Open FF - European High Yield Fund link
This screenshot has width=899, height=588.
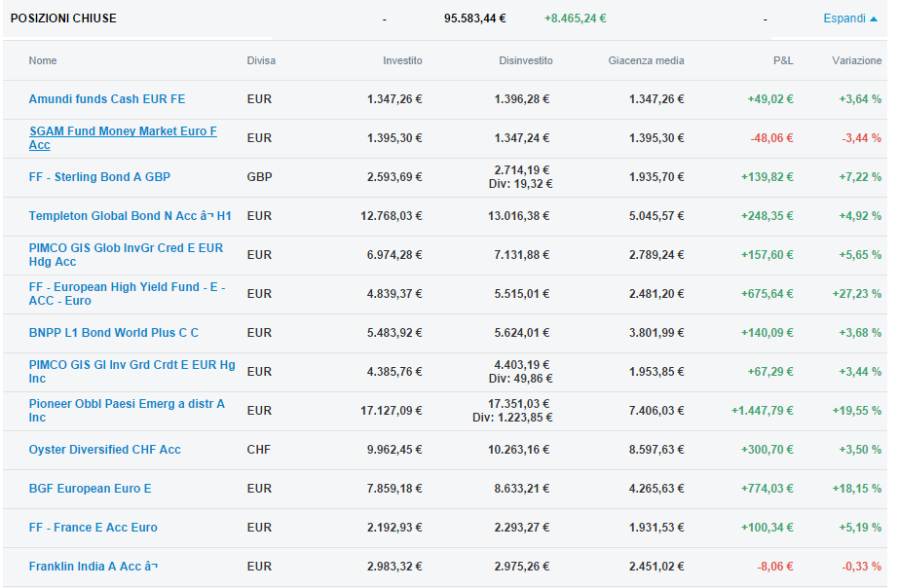[128, 294]
